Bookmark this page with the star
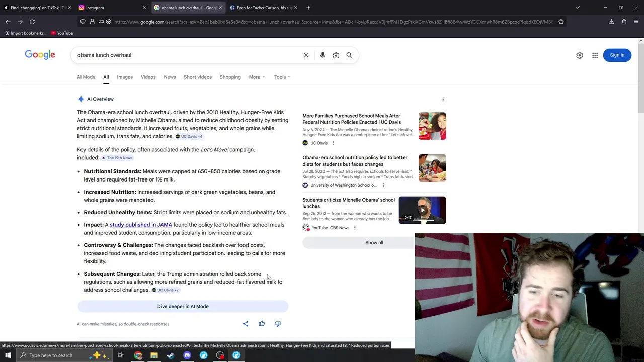644x362 pixels. (x=561, y=22)
